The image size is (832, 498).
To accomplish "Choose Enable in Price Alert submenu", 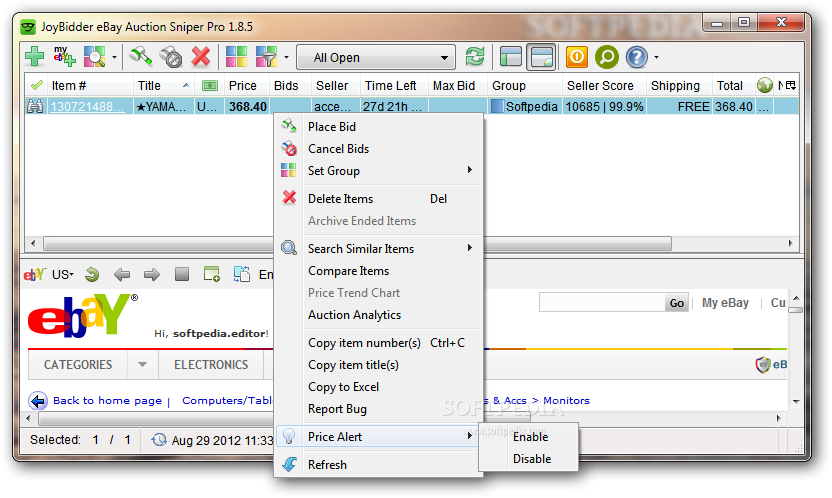I will coord(528,437).
